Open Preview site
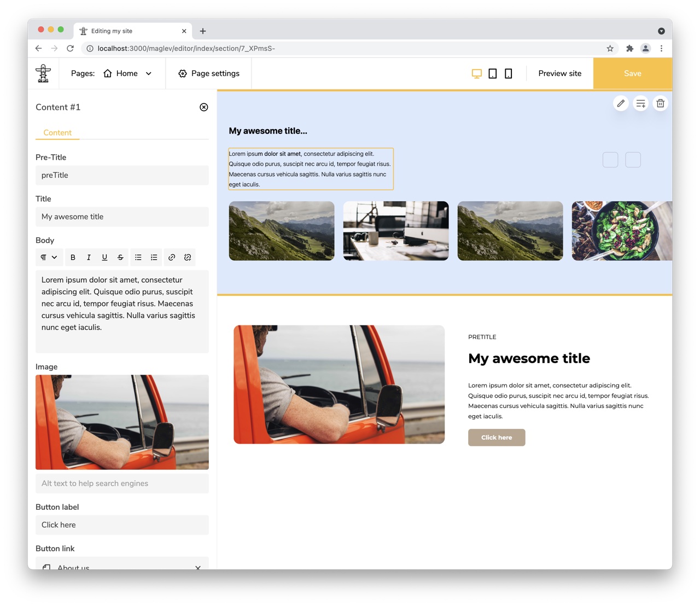Image resolution: width=700 pixels, height=606 pixels. pyautogui.click(x=559, y=73)
